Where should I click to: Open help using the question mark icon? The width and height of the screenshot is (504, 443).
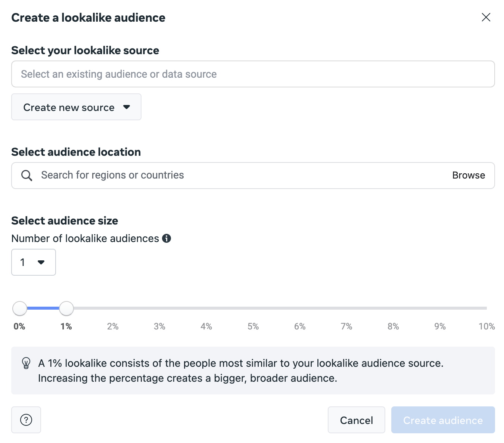pos(26,420)
